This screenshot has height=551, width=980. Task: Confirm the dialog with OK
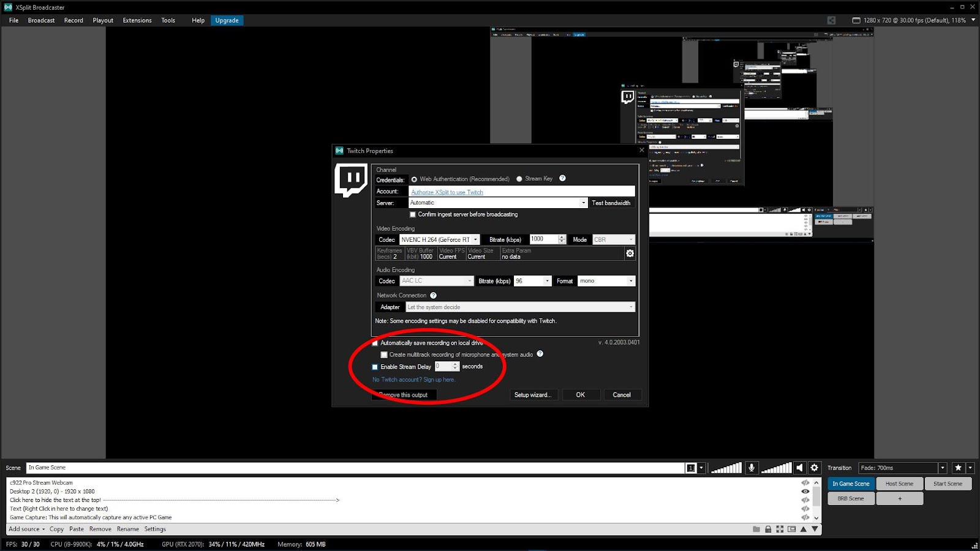pyautogui.click(x=580, y=395)
